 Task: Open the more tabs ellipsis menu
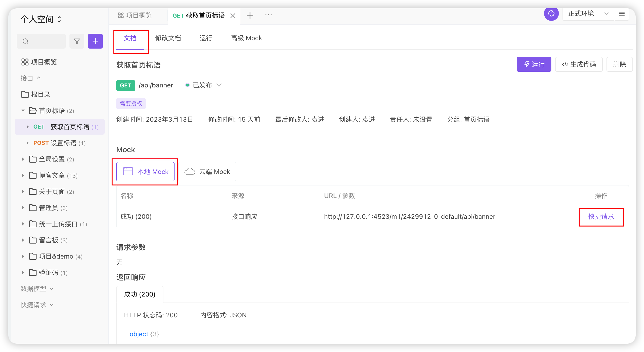pos(268,15)
